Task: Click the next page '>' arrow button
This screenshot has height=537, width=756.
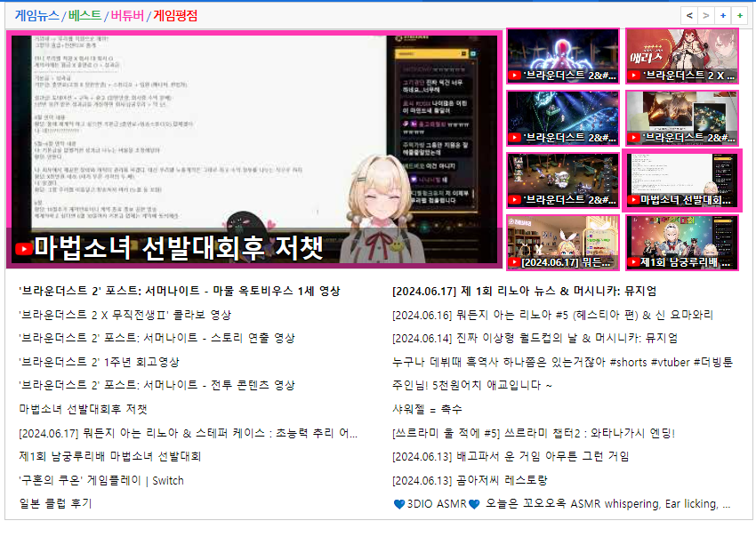Action: (x=705, y=15)
